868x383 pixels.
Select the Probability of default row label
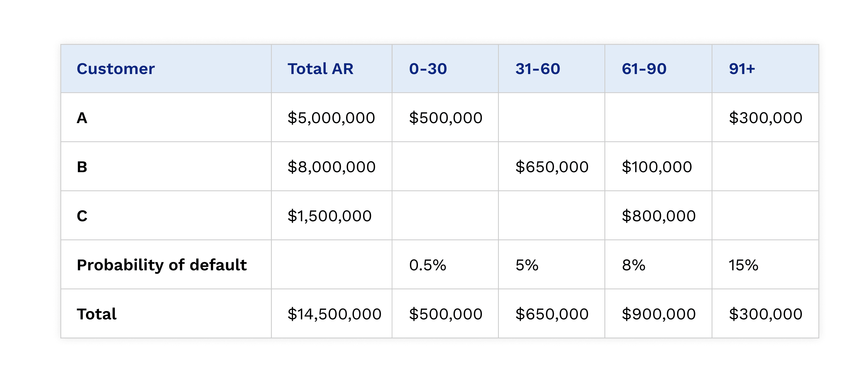(162, 265)
